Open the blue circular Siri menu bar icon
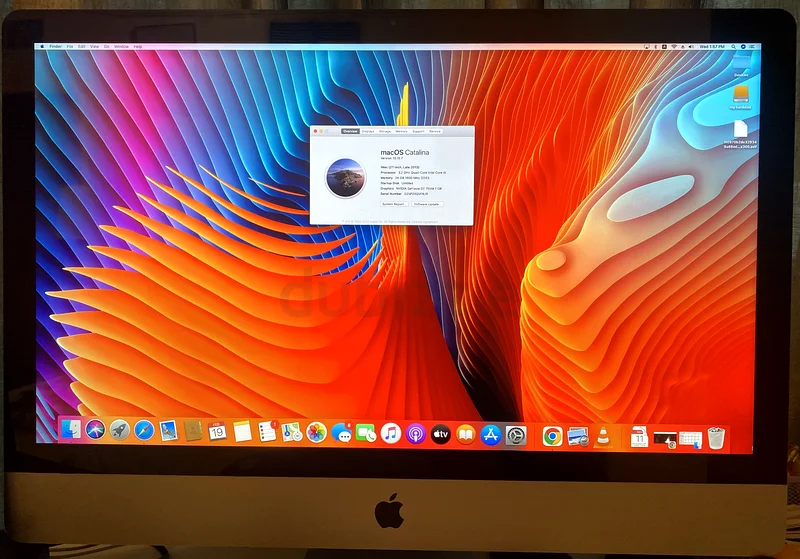The height and width of the screenshot is (559, 800). pos(743,46)
